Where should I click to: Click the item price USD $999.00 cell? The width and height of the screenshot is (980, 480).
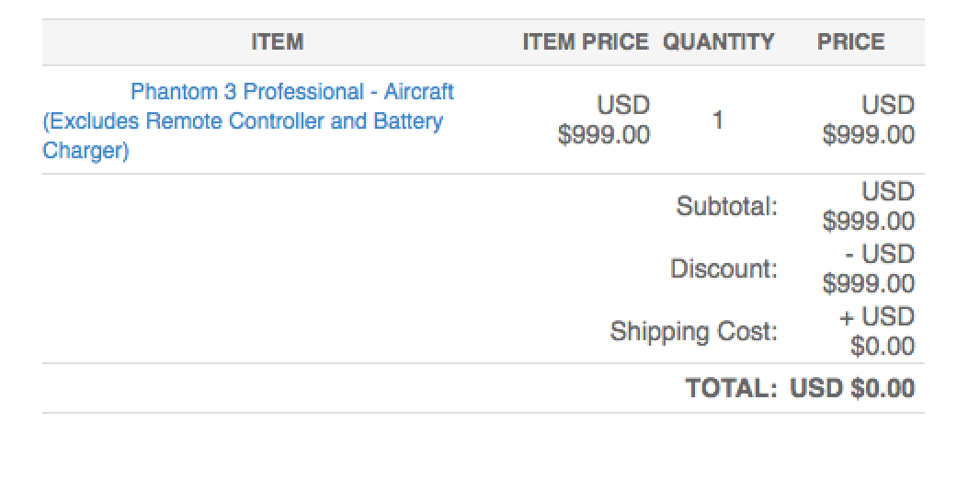604,120
